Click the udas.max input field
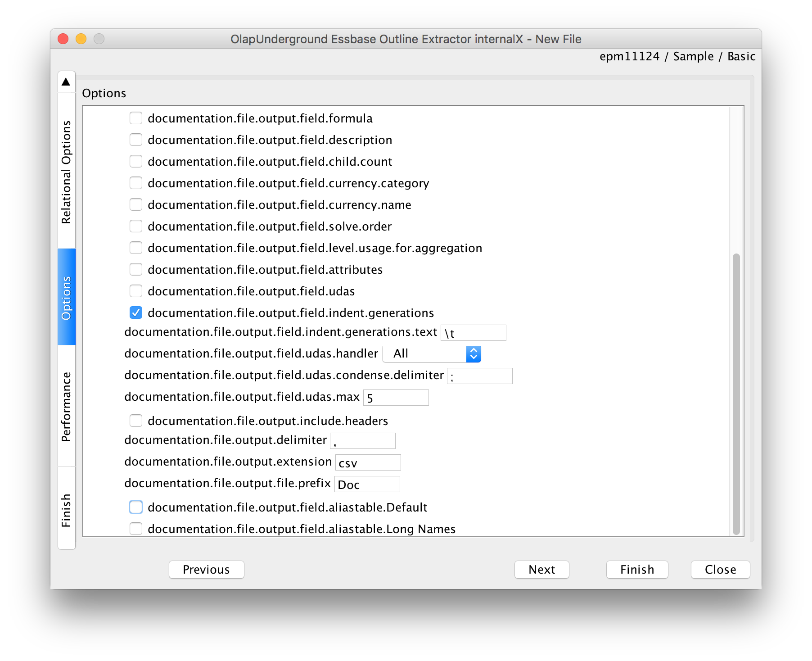 396,398
